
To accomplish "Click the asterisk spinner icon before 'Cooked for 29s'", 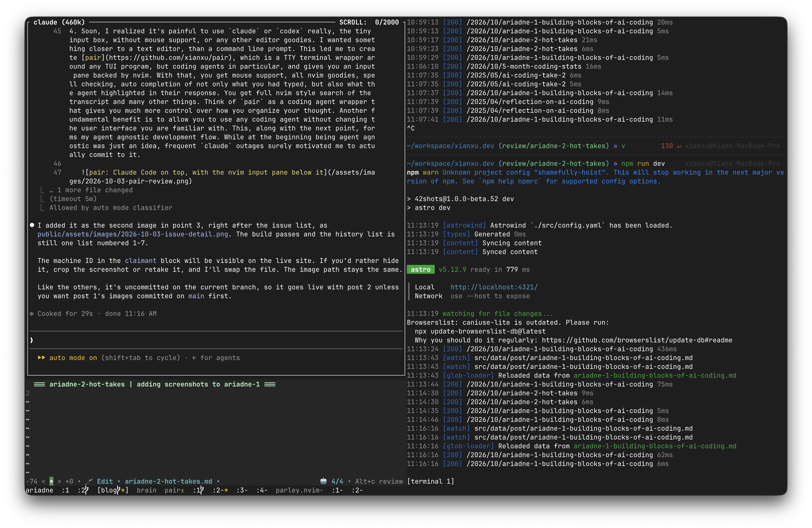I will coord(32,314).
